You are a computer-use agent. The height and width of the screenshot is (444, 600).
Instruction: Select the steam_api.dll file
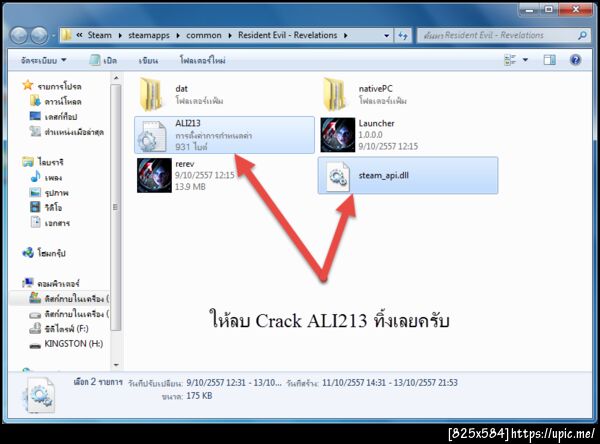click(x=408, y=176)
